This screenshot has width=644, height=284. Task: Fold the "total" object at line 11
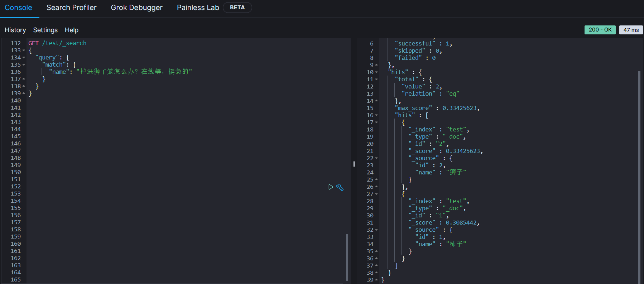376,80
